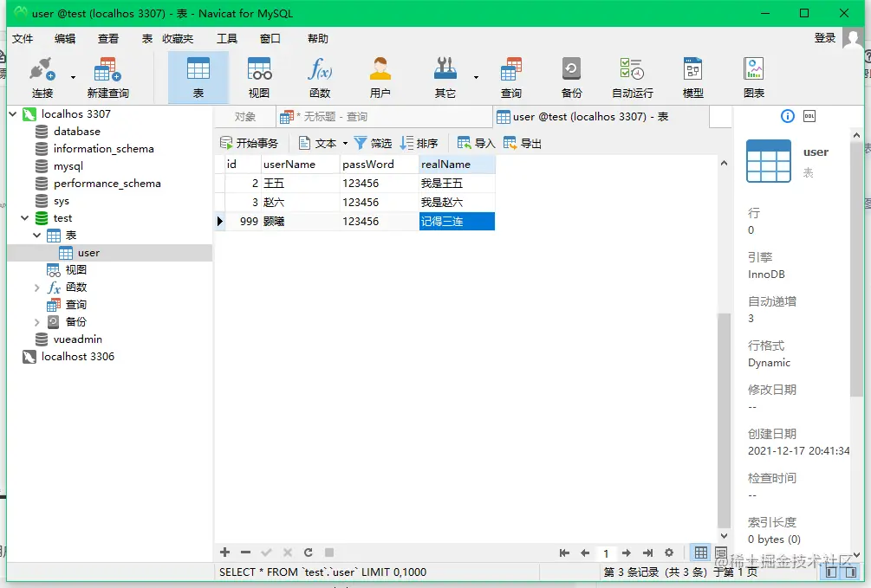Expand the 函数 functions node

coord(37,287)
